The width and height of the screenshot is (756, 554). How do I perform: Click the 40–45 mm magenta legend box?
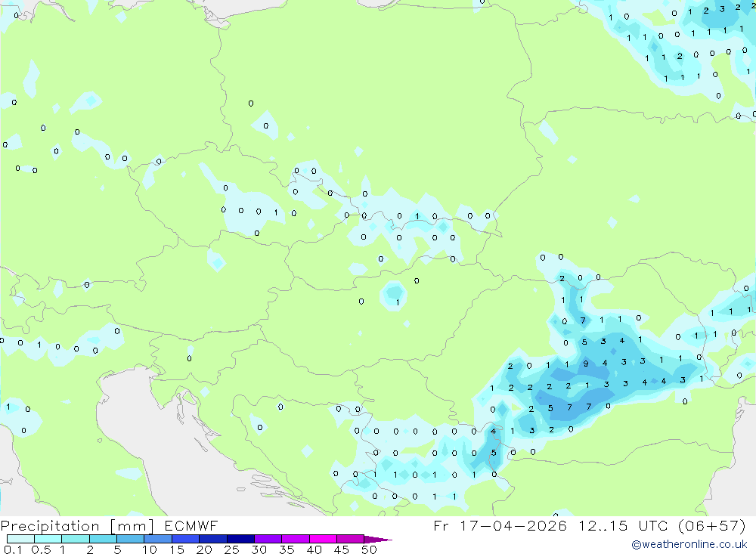[x=323, y=539]
